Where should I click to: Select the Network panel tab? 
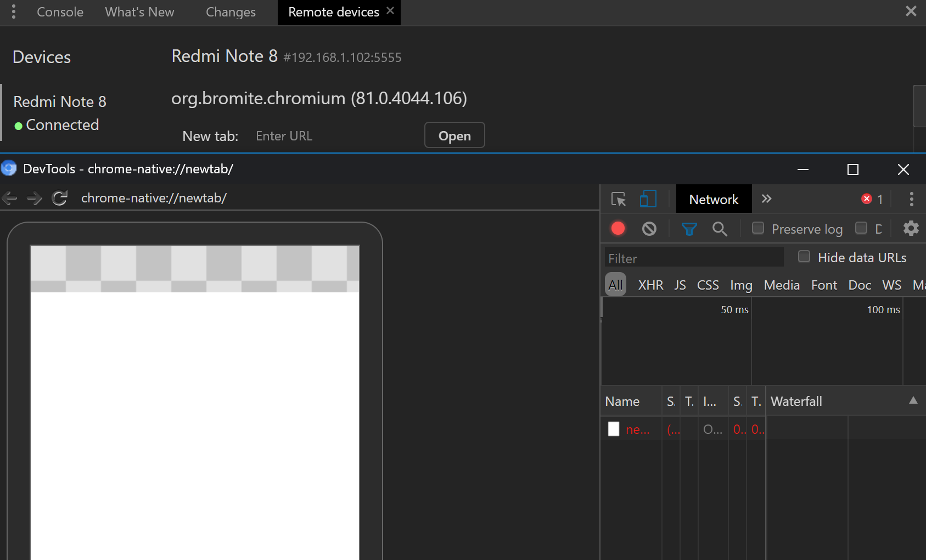[x=714, y=199]
